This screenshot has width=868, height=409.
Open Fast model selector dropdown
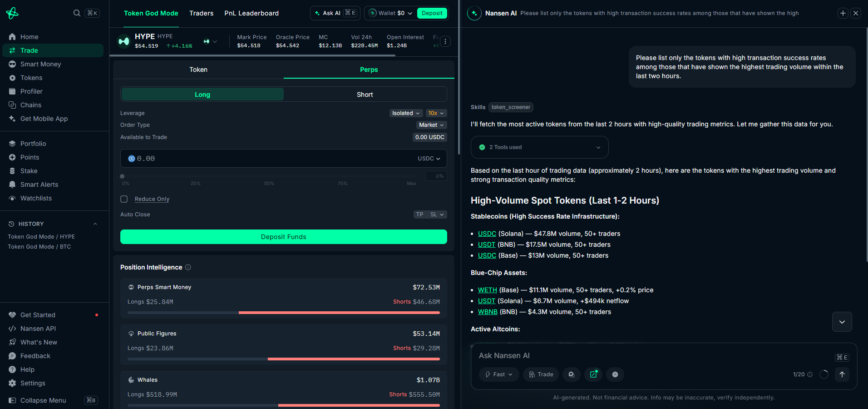click(x=499, y=374)
